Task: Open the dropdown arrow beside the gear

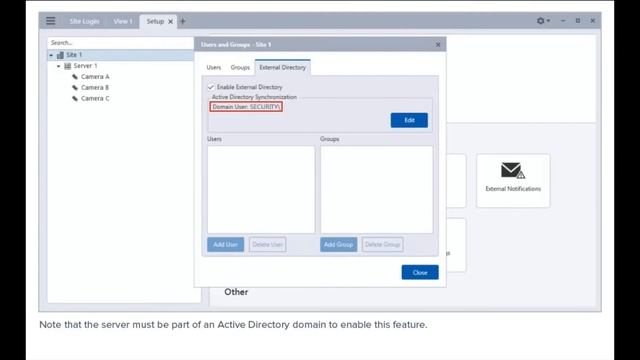Action: coord(548,20)
